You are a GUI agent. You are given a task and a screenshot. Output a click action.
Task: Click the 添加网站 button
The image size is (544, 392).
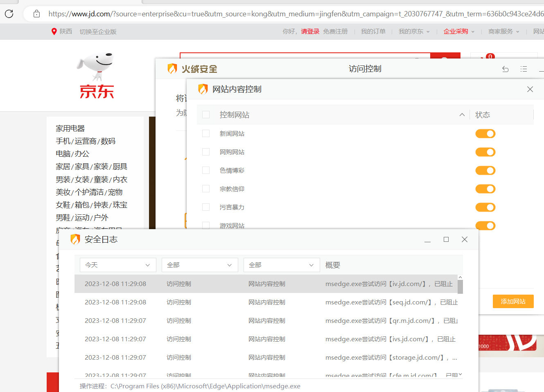click(513, 302)
